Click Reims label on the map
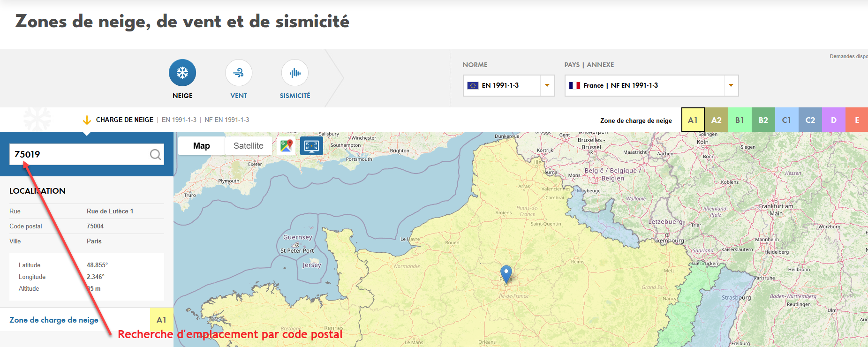The image size is (868, 347). [x=578, y=261]
